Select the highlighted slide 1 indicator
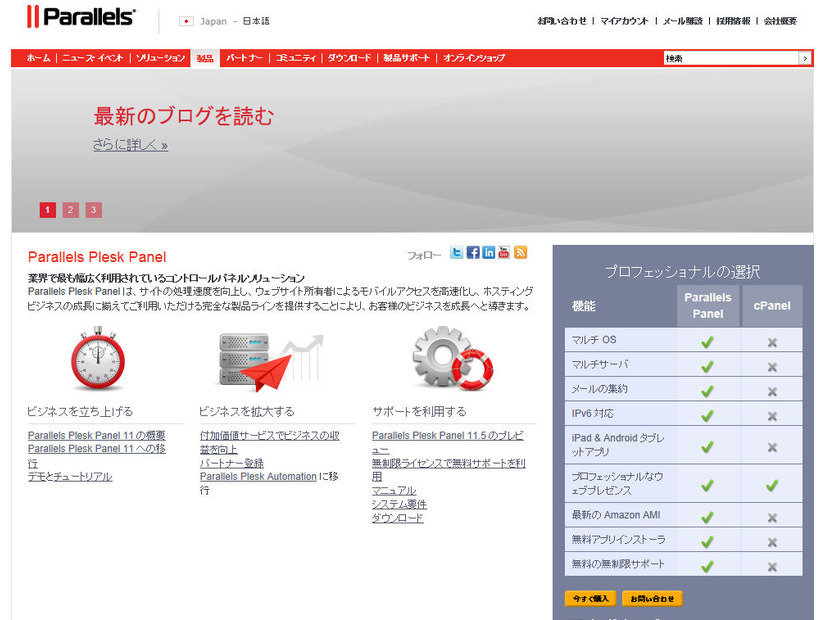 [47, 209]
